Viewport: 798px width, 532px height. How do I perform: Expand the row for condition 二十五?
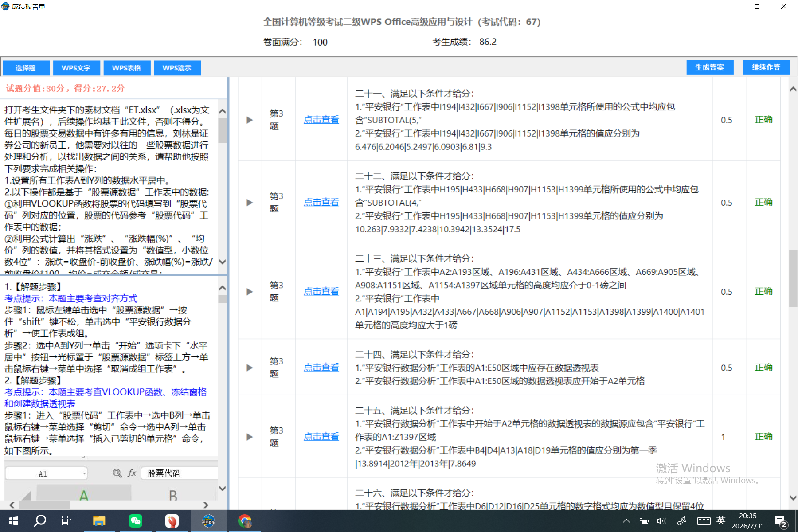250,437
